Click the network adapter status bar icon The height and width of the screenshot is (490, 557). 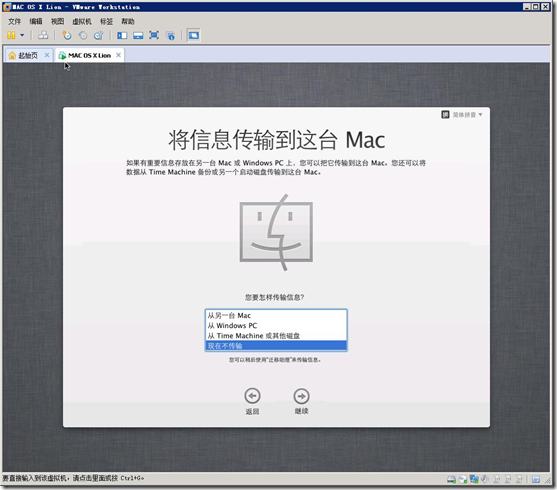pos(474,479)
